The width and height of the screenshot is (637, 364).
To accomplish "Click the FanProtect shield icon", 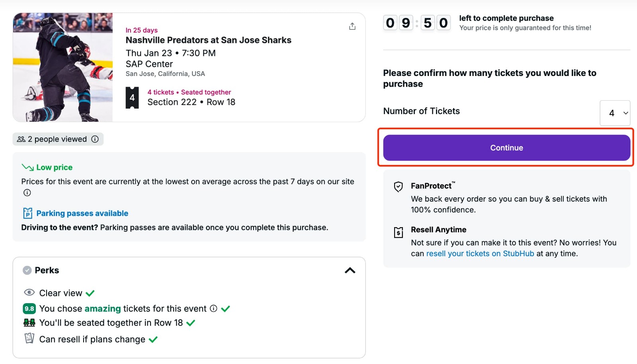I will pyautogui.click(x=399, y=187).
